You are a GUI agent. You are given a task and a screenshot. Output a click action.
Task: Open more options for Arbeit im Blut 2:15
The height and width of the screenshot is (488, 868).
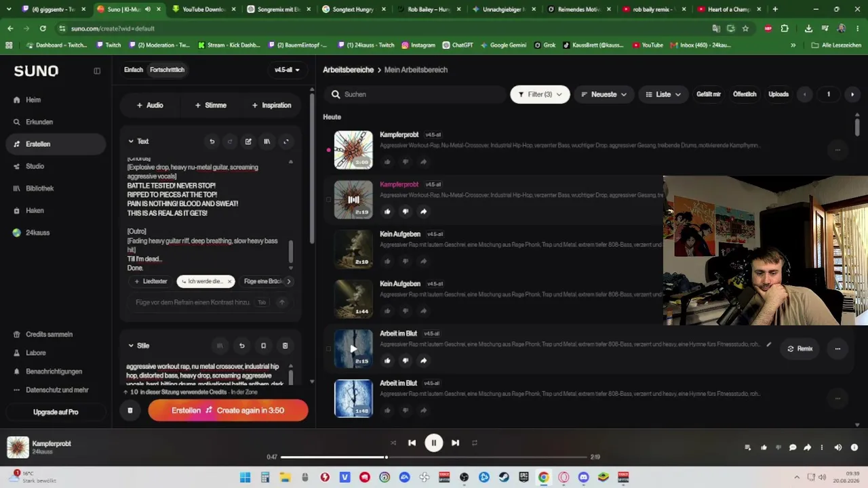pyautogui.click(x=837, y=348)
